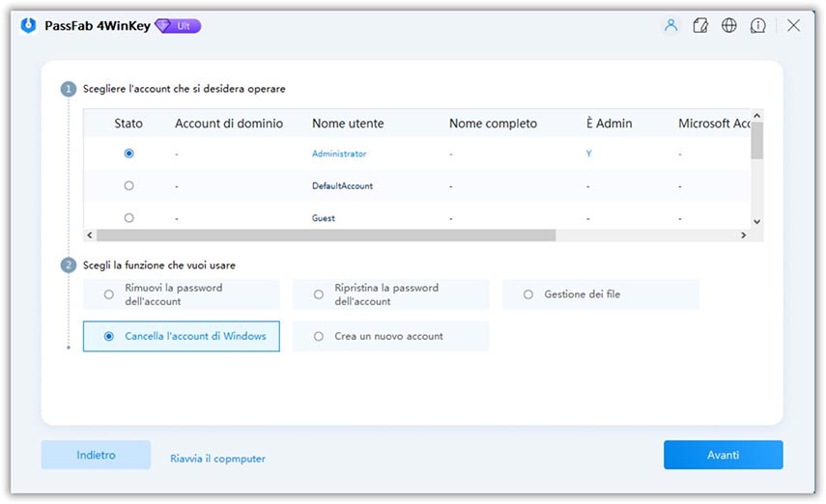Click the user account icon in title bar

(x=670, y=26)
